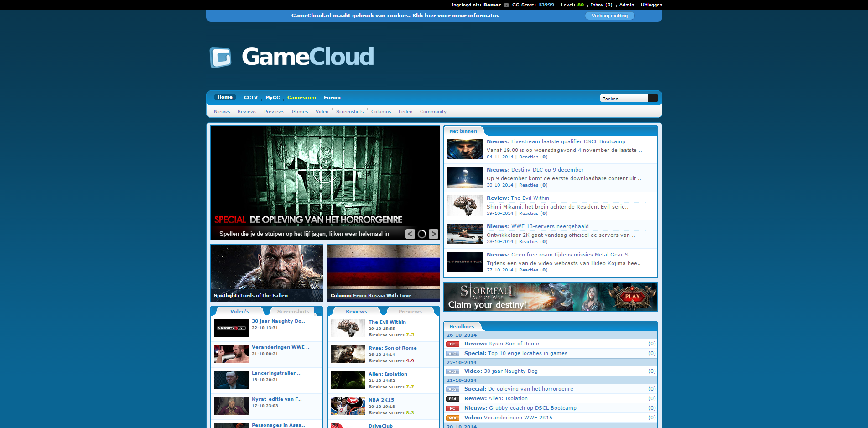This screenshot has width=868, height=428.
Task: Open Kyrat-editie van F.. video
Action: [277, 399]
